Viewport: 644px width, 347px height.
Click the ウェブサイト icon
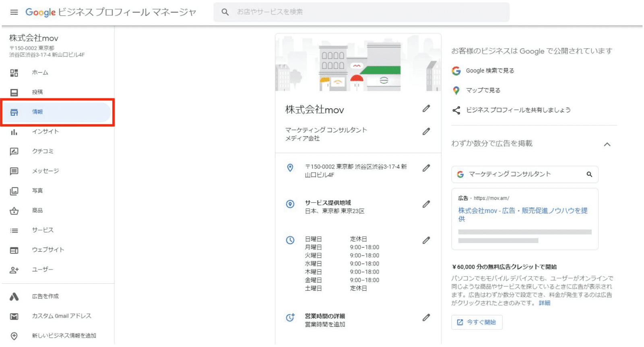[x=14, y=250]
